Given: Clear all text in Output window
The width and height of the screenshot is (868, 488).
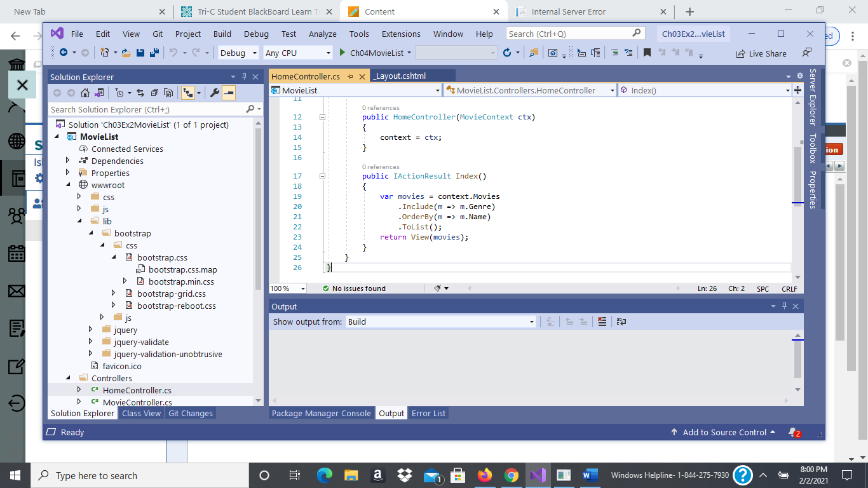Looking at the screenshot, I should click(x=602, y=322).
